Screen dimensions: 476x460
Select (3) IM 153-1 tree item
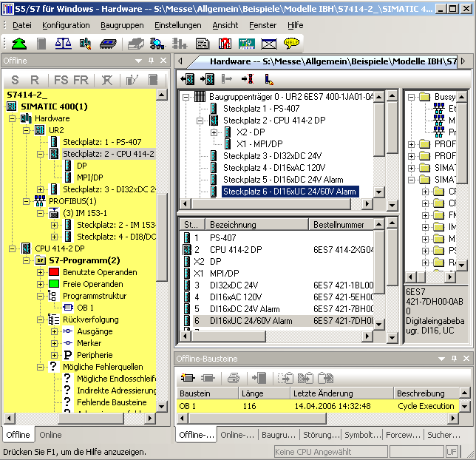click(x=85, y=213)
